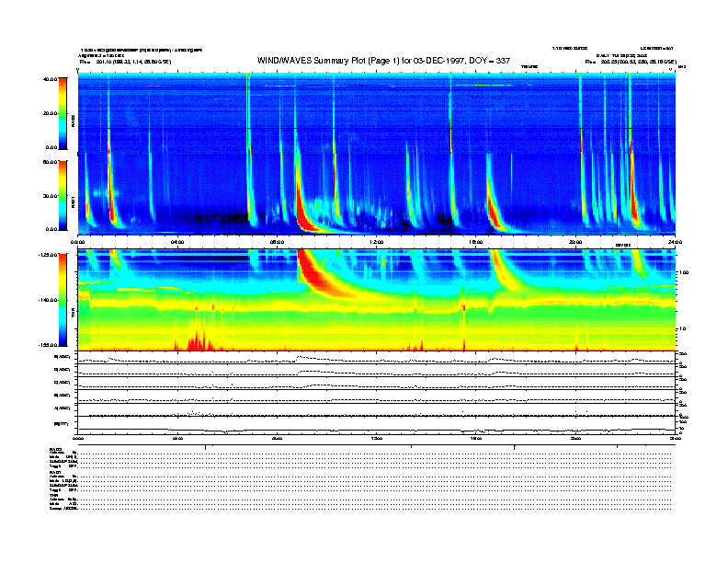
Task: Click the 20:00 time label under RAD1 spectrogram
Action: pyautogui.click(x=575, y=242)
